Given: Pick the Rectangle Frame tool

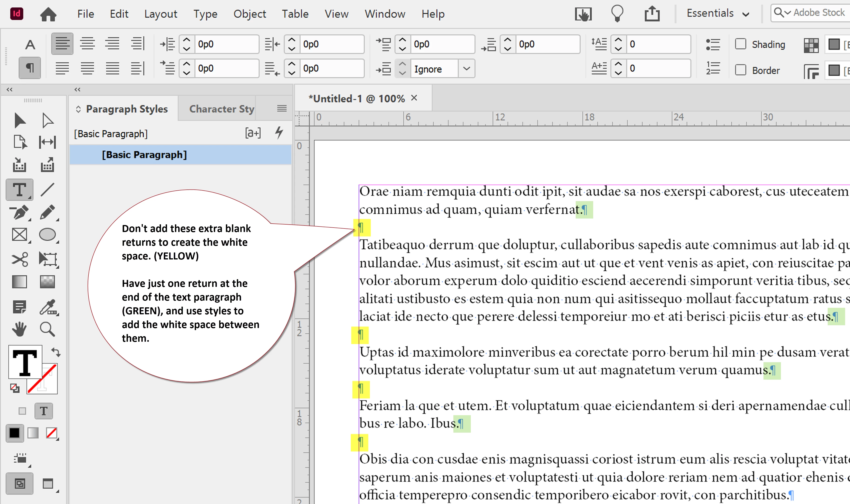Looking at the screenshot, I should (x=19, y=235).
